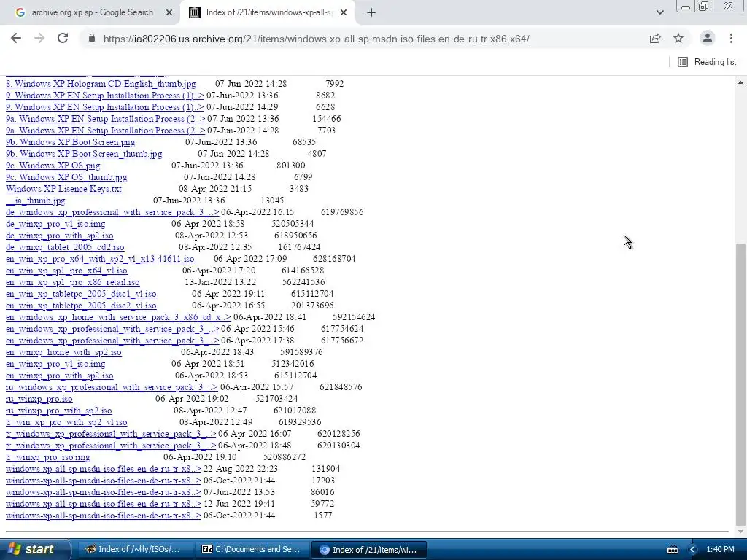This screenshot has width=747, height=560.
Task: Open the Windows Start button
Action: click(x=34, y=549)
